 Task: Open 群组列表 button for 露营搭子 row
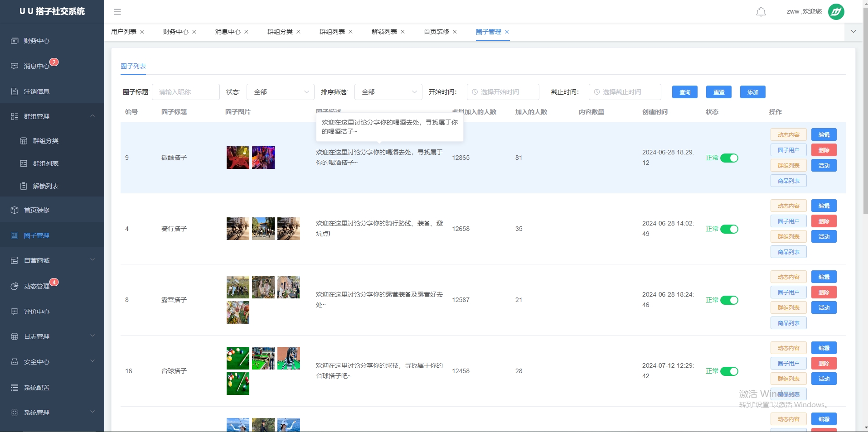789,307
